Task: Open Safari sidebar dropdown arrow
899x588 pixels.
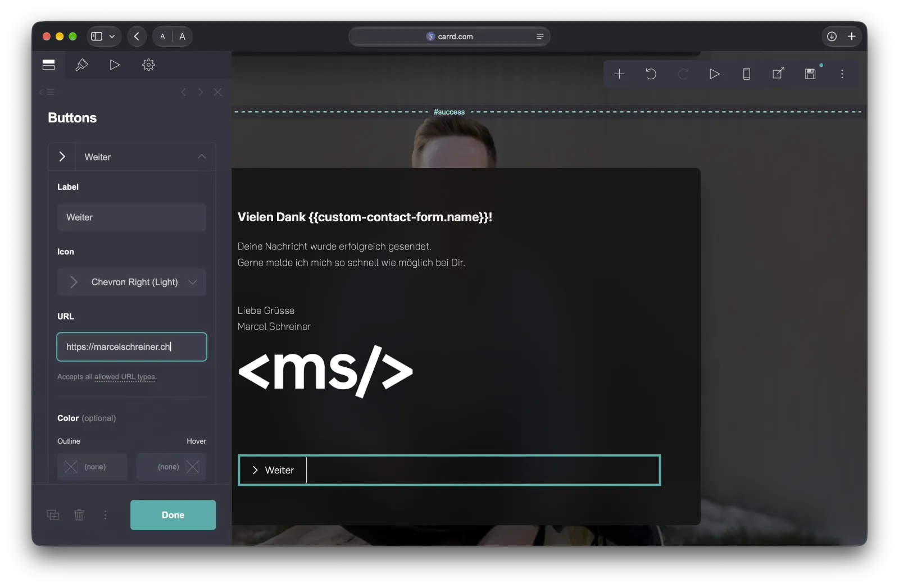Action: [x=112, y=37]
